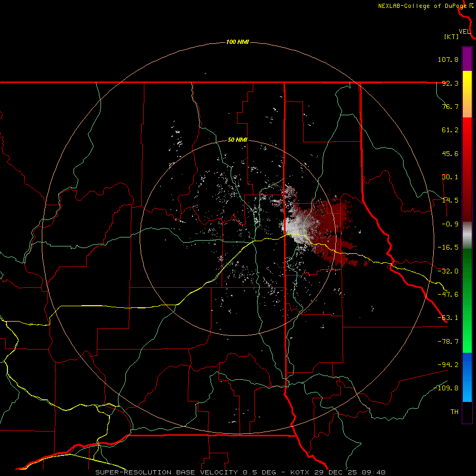
Task: Click the -0.9 value on the scale
Action: pos(450,224)
